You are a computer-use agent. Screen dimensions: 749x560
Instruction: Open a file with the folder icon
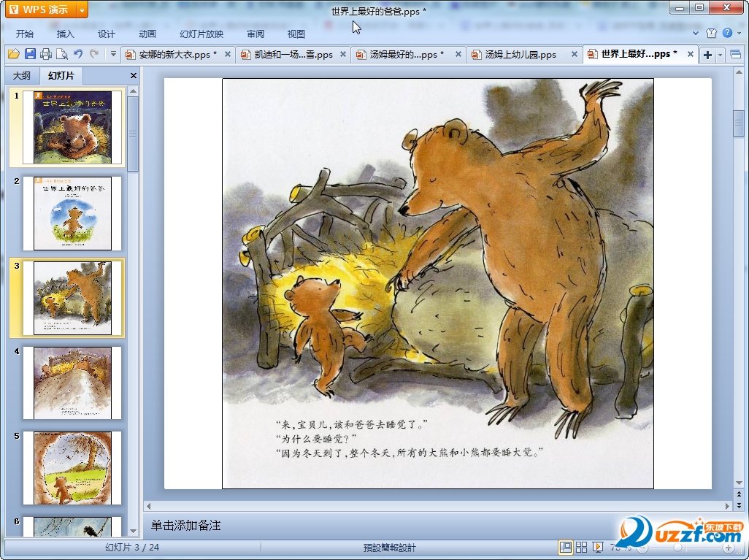(x=14, y=54)
